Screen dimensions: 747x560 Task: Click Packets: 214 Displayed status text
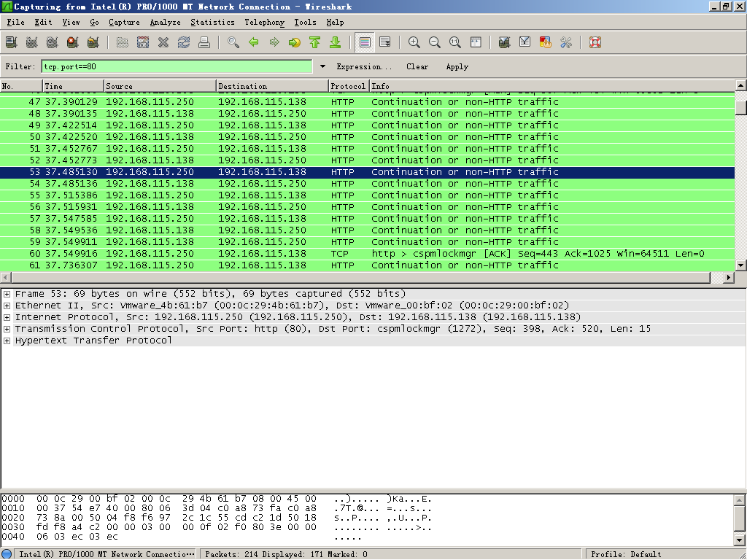[x=286, y=554]
